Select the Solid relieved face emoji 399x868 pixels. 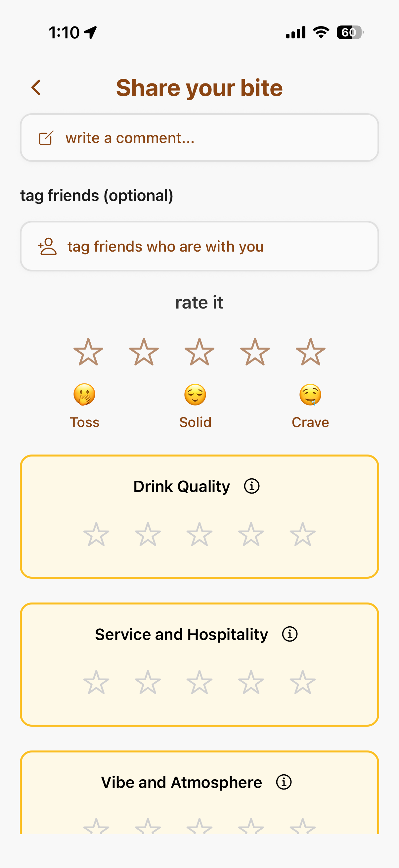[195, 394]
